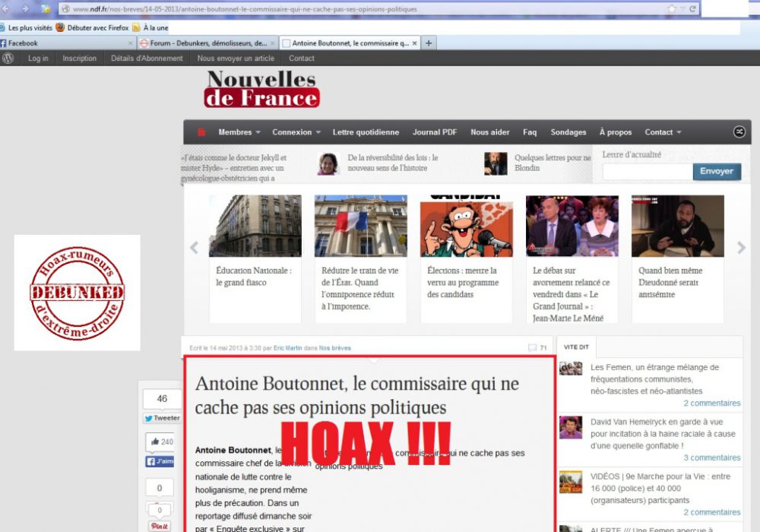Click the Nos brèves category link

(335, 348)
